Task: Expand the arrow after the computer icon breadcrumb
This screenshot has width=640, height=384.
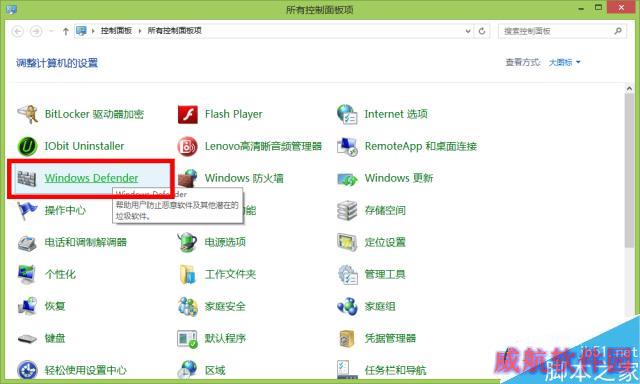Action: [93, 31]
